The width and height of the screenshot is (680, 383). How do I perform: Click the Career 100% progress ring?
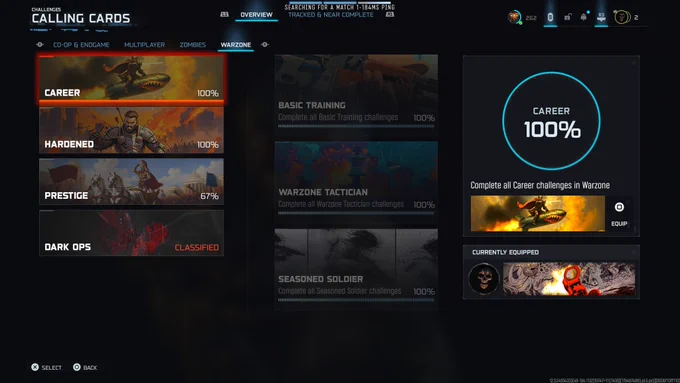551,121
